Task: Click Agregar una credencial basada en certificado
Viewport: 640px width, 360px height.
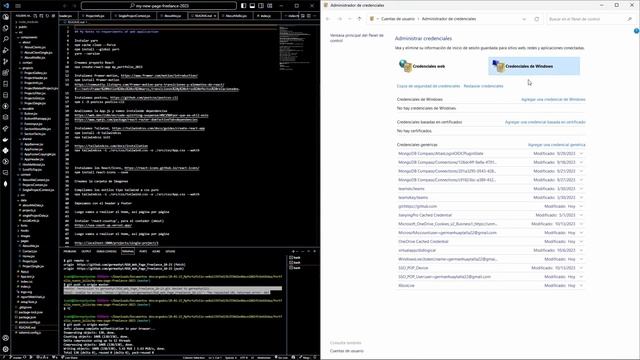Action: [545, 122]
